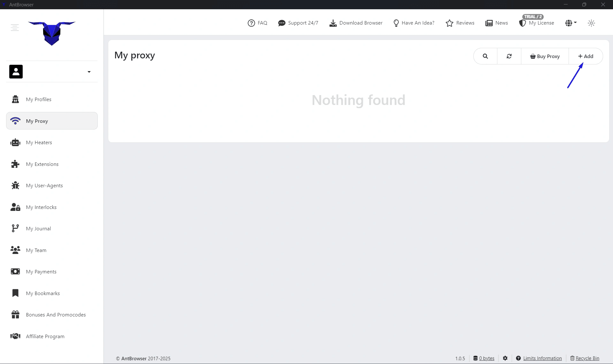The height and width of the screenshot is (364, 613).
Task: Click the Bonuses gift icon
Action: [15, 315]
